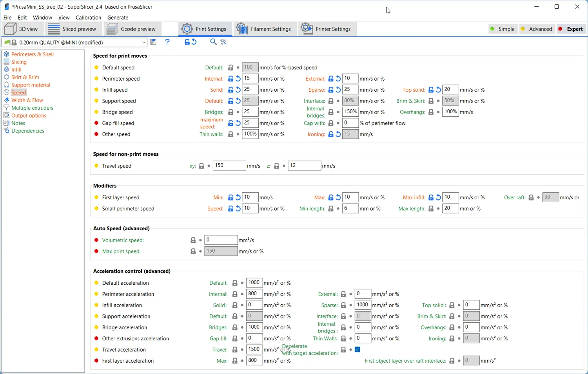Open Output options settings page
This screenshot has width=588, height=374.
29,116
